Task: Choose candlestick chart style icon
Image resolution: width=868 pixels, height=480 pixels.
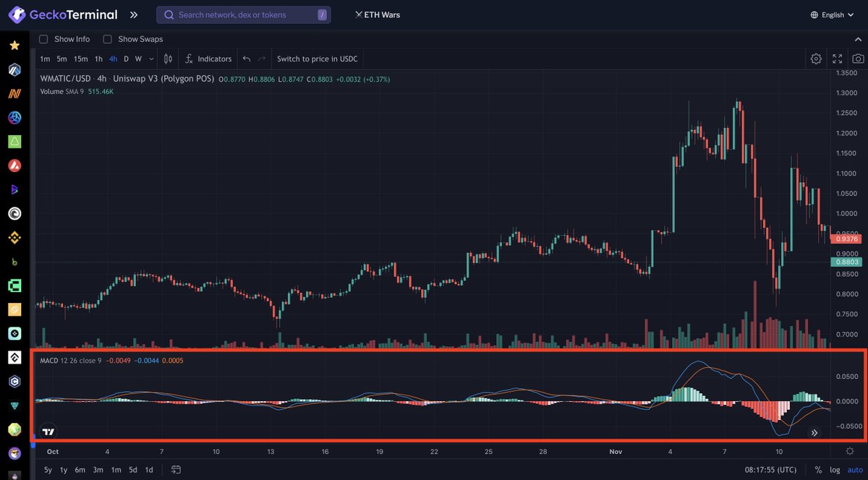Action: point(169,59)
